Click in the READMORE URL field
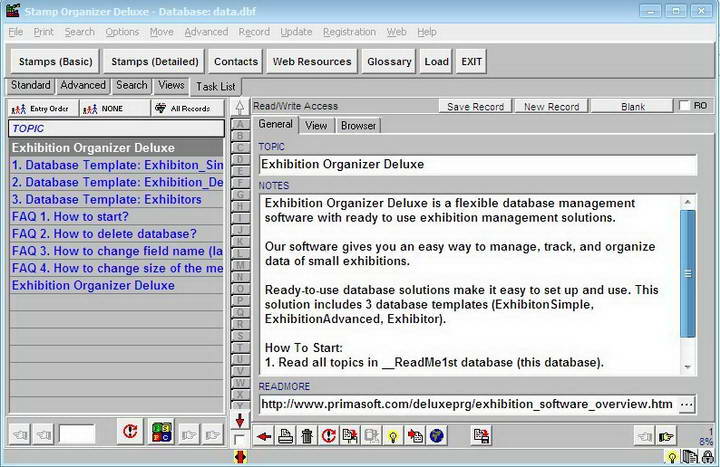Image resolution: width=720 pixels, height=467 pixels. 468,405
